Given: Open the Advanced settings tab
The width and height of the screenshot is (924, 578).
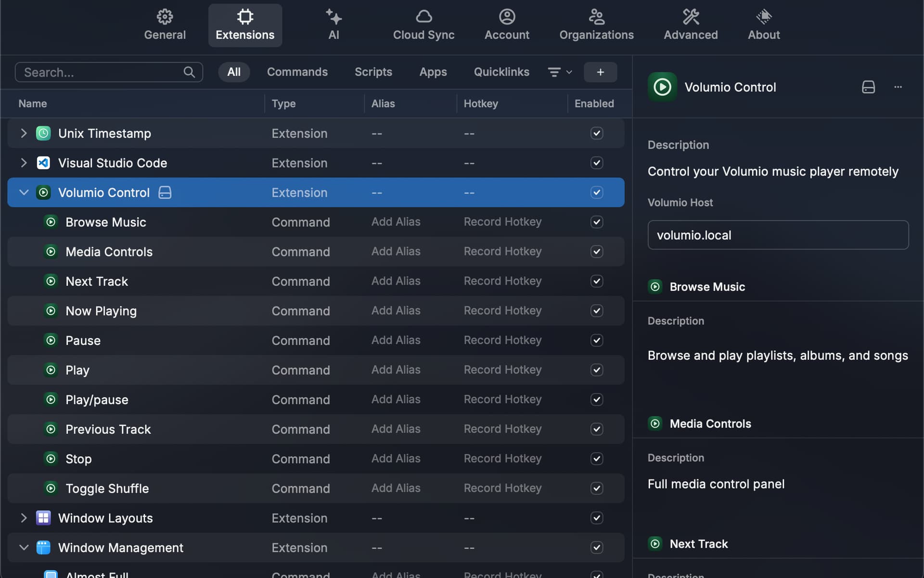Looking at the screenshot, I should click(691, 25).
